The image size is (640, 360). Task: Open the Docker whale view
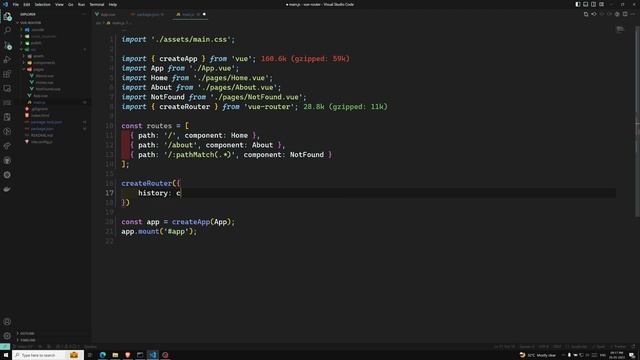[x=7, y=189]
